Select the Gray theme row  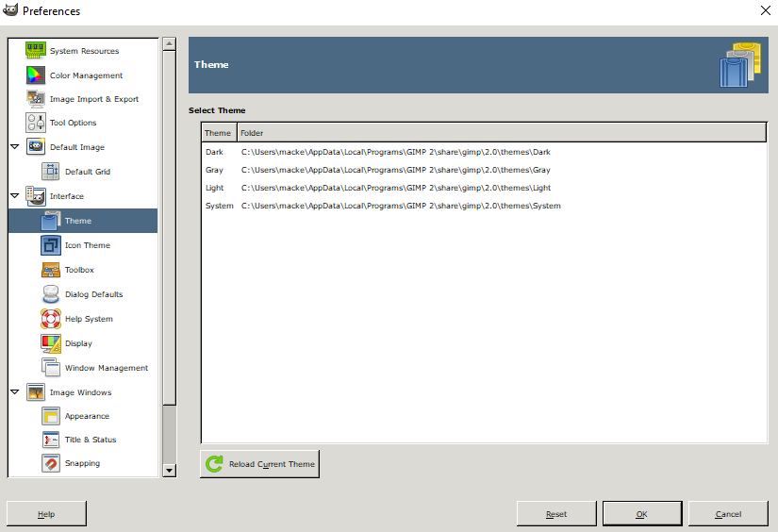tap(484, 170)
